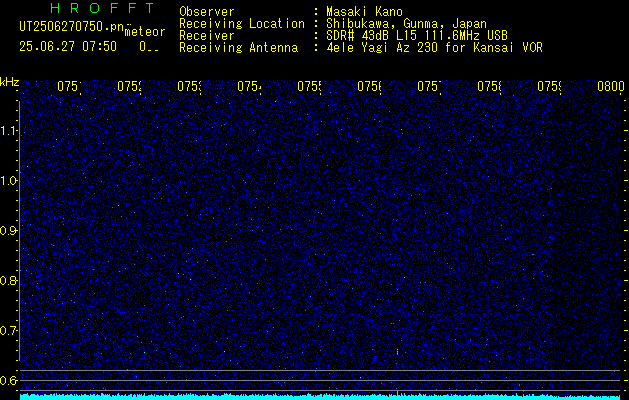Click the 0757 time marker

429,87
